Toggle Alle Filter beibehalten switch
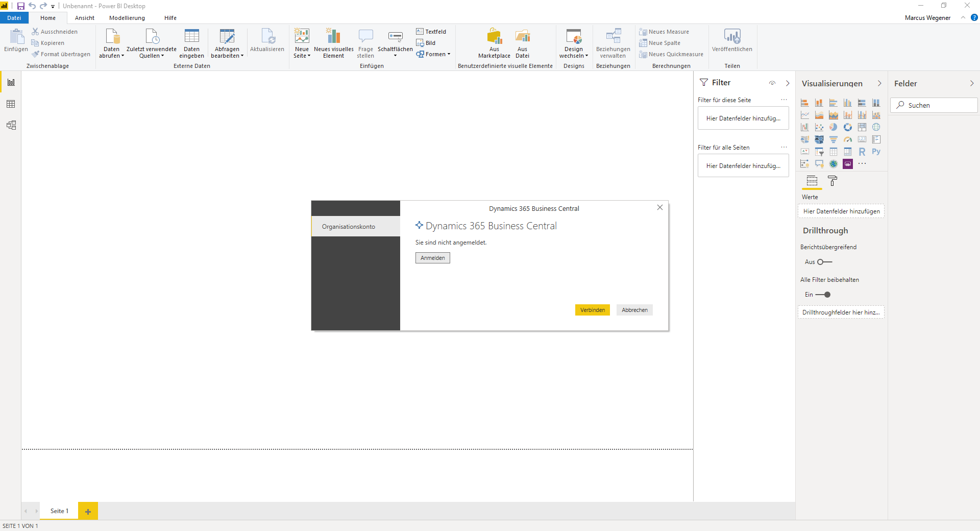Screen dimensions: 980x531 [823, 295]
